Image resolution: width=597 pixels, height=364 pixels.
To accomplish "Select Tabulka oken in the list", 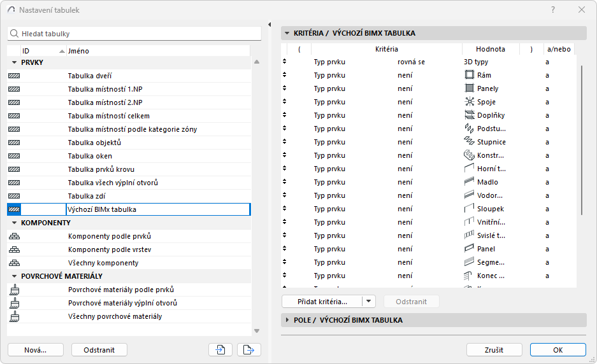I will pyautogui.click(x=90, y=156).
